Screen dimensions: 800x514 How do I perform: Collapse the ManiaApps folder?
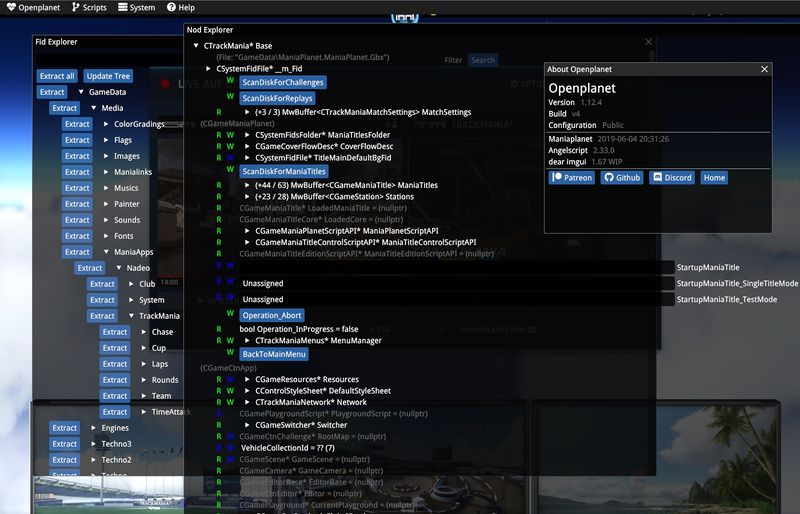point(106,252)
